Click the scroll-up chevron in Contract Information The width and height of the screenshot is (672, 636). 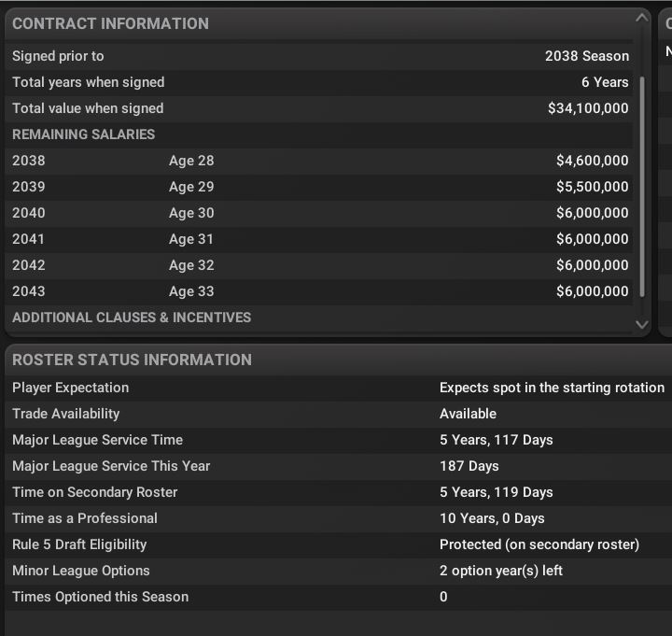coord(641,17)
